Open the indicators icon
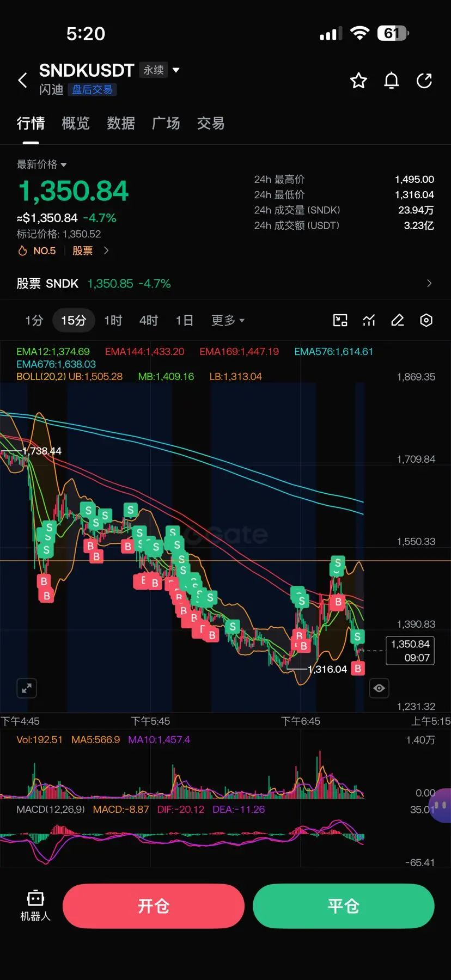This screenshot has width=451, height=980. click(369, 320)
